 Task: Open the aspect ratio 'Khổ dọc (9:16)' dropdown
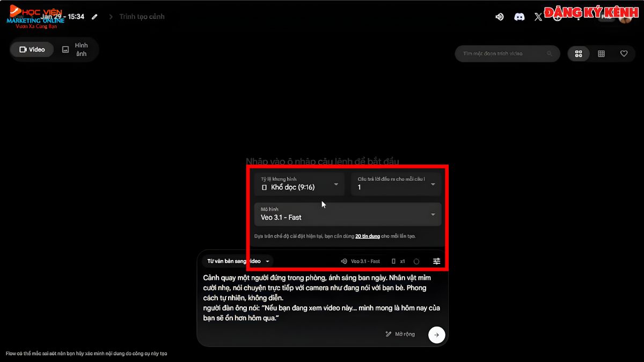point(299,184)
